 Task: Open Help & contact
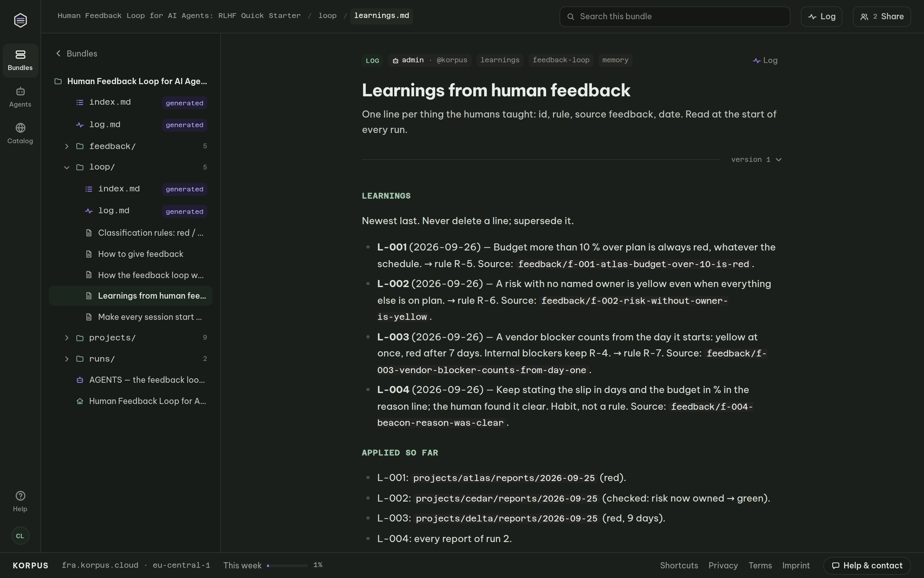coord(867,565)
